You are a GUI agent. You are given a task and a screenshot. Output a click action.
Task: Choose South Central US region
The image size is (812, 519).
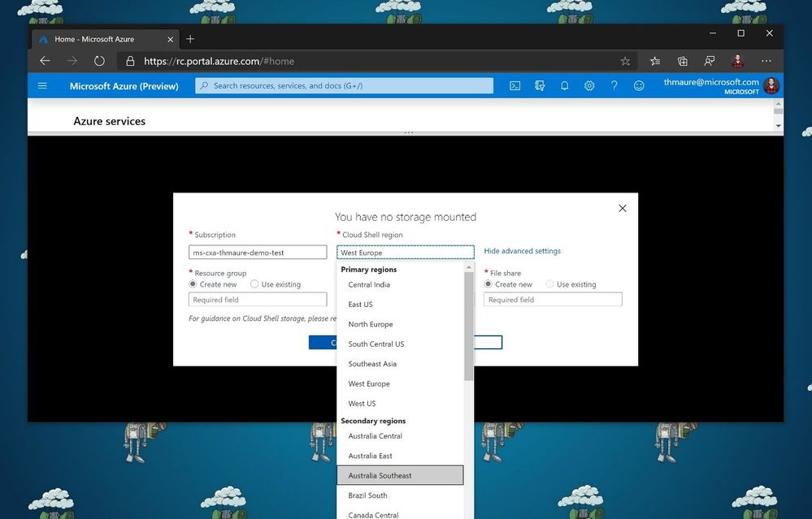click(400, 344)
